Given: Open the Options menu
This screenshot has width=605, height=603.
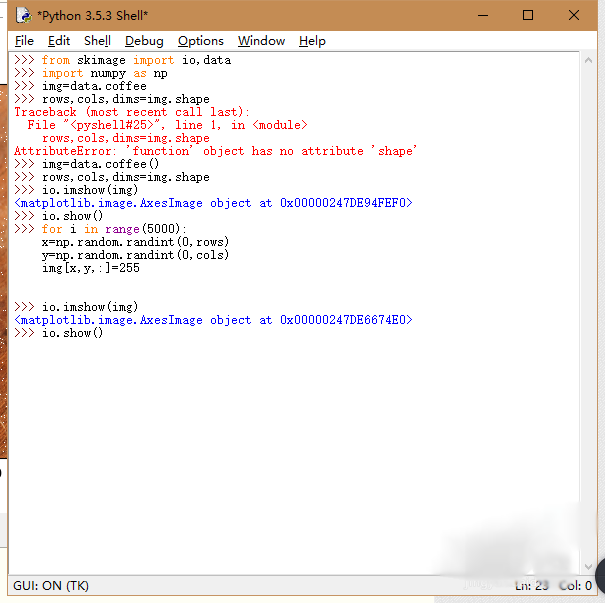Looking at the screenshot, I should pos(201,41).
